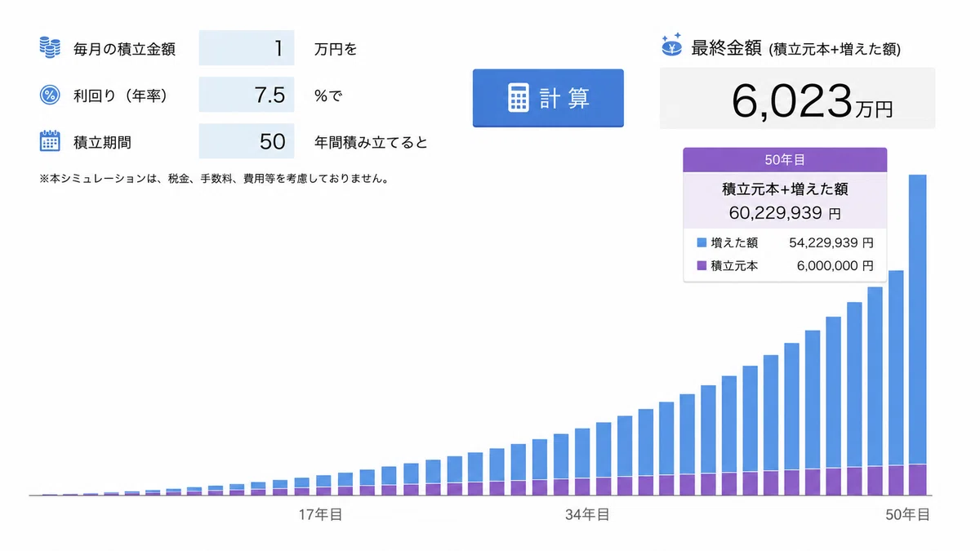
Task: Click the 6,000,000 円 principal value
Action: pyautogui.click(x=835, y=265)
